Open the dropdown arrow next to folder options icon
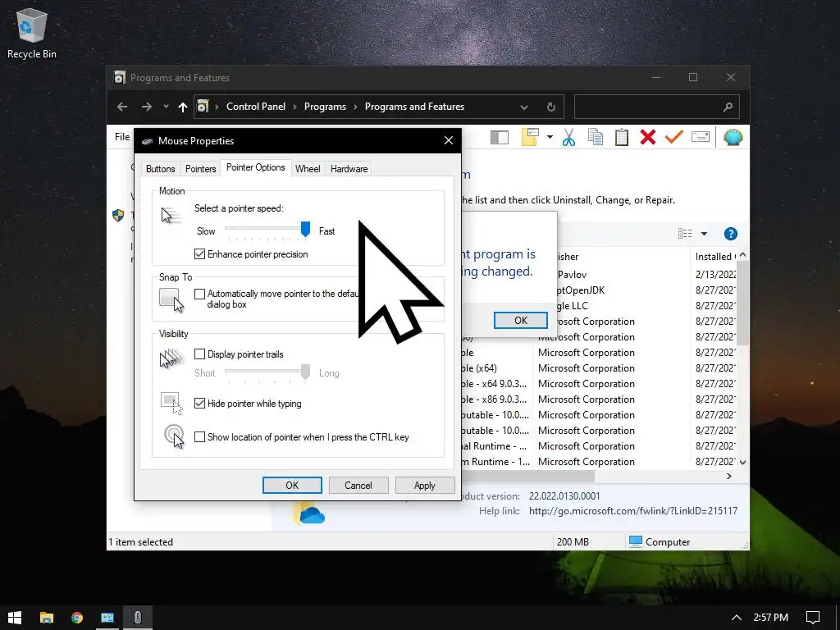 [x=550, y=137]
